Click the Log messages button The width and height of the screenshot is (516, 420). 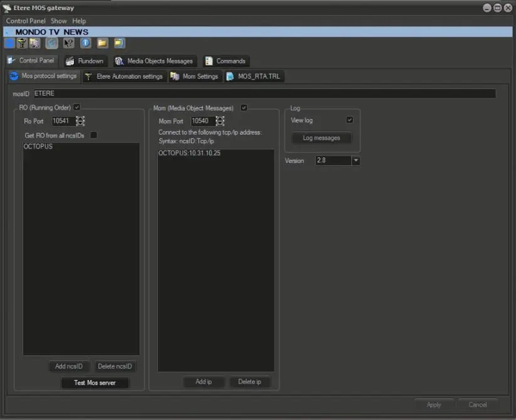pos(322,138)
